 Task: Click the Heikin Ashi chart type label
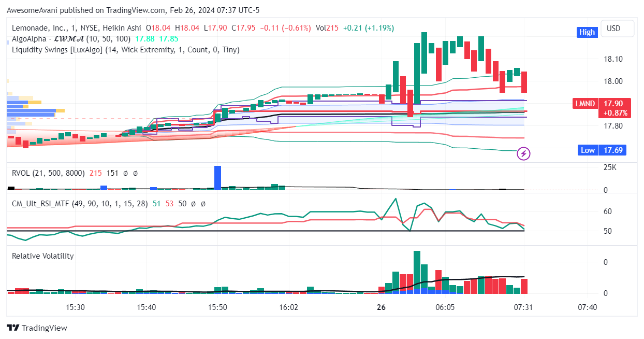pyautogui.click(x=123, y=28)
